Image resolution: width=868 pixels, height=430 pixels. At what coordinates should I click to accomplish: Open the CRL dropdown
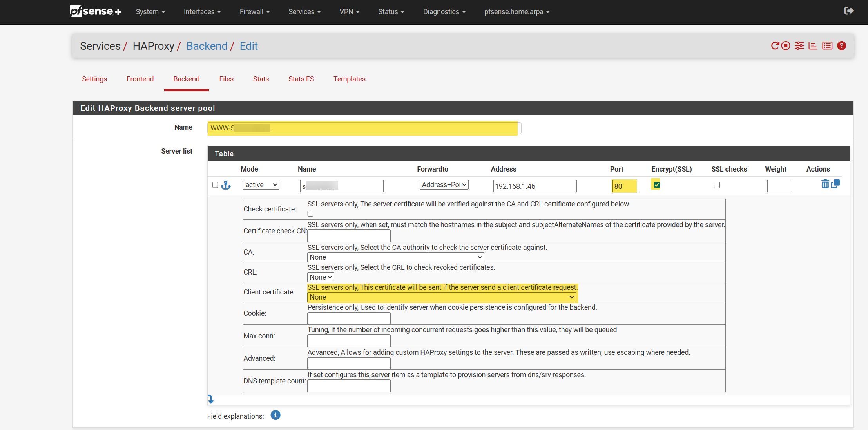[x=321, y=277]
